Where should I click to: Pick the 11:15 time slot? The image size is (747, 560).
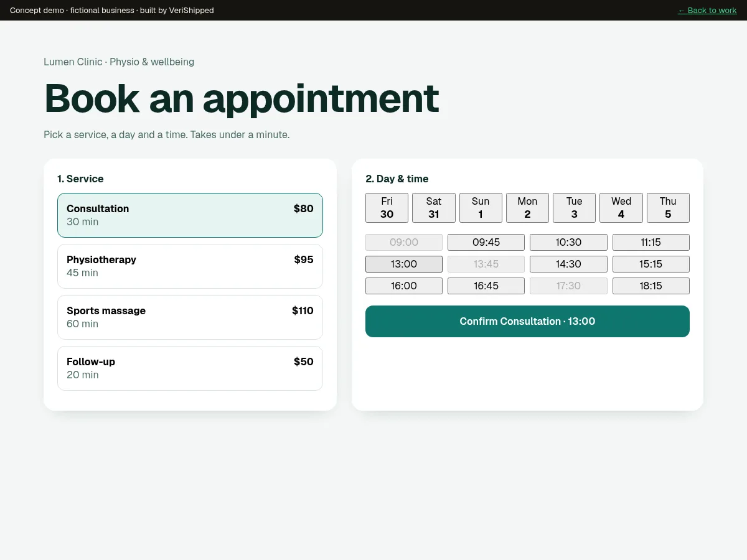[651, 243]
